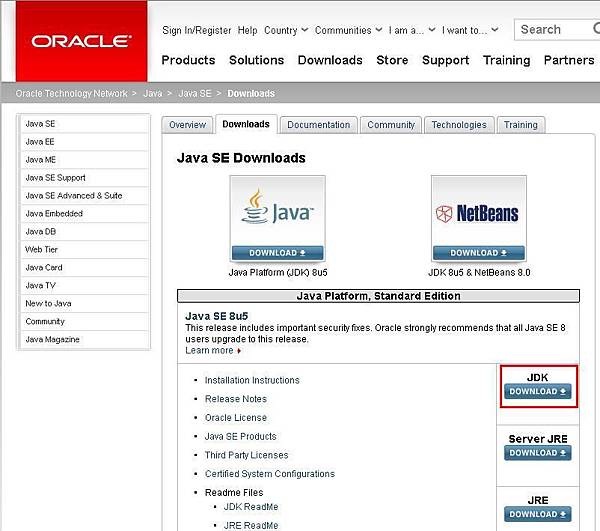Open the Oracle License link
The height and width of the screenshot is (531, 600).
pos(236,418)
